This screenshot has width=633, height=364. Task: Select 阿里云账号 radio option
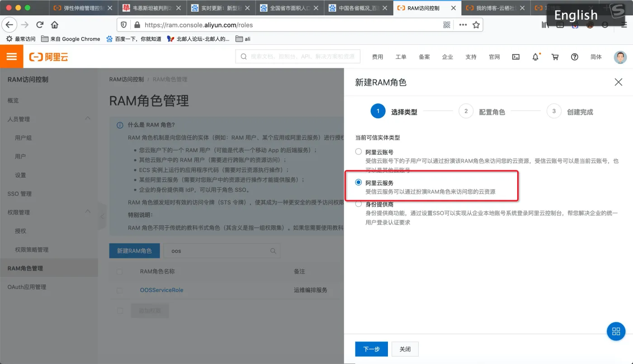point(359,152)
